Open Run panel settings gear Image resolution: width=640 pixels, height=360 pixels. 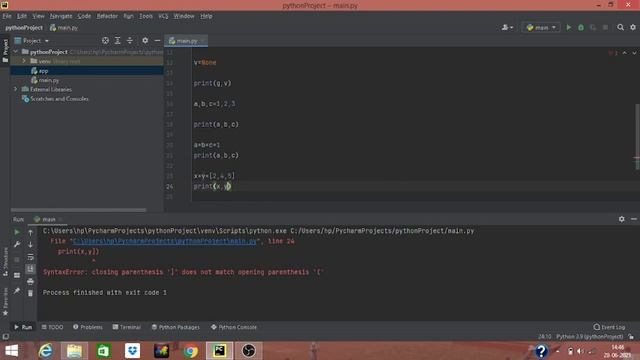[x=621, y=219]
